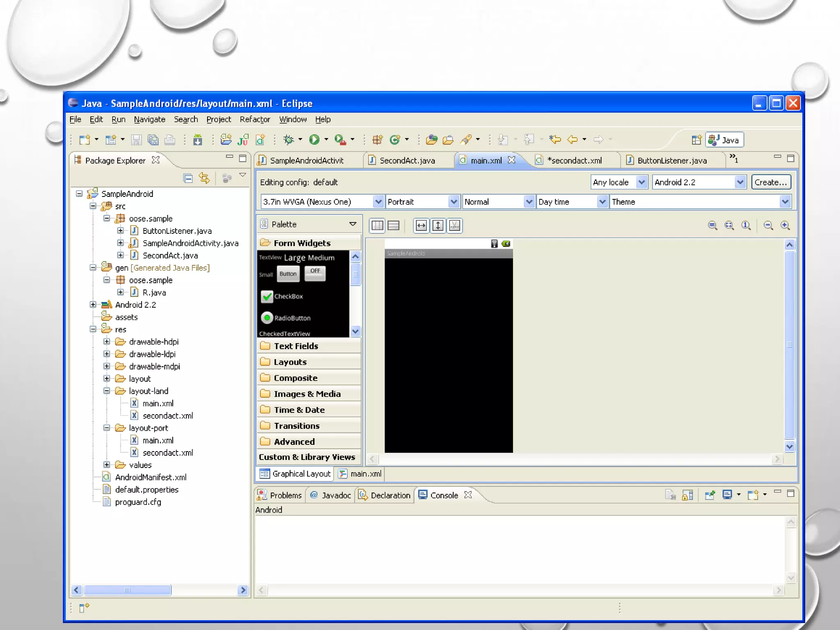Open the Portrait orientation dropdown
Image resolution: width=840 pixels, height=630 pixels.
[x=453, y=202]
